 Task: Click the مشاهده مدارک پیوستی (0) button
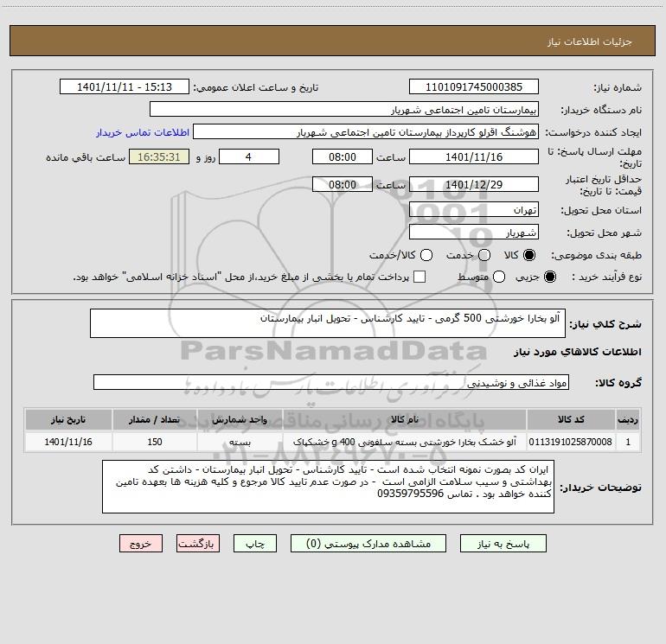tap(368, 544)
